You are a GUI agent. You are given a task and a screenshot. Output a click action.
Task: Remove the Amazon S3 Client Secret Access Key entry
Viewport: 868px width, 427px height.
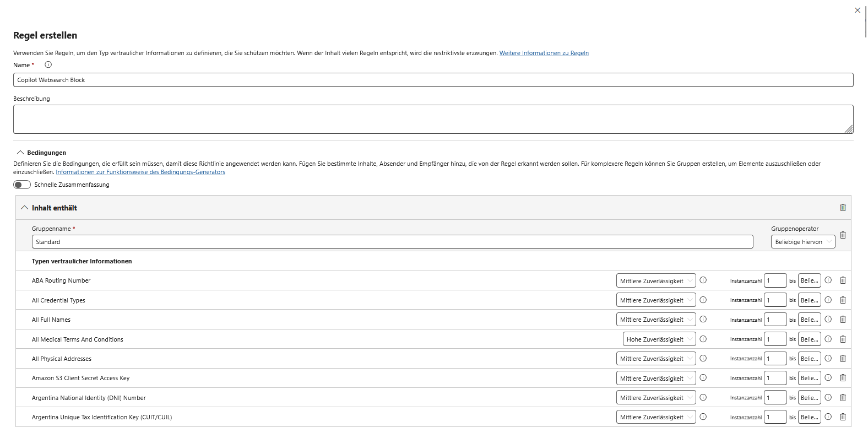[x=843, y=378]
